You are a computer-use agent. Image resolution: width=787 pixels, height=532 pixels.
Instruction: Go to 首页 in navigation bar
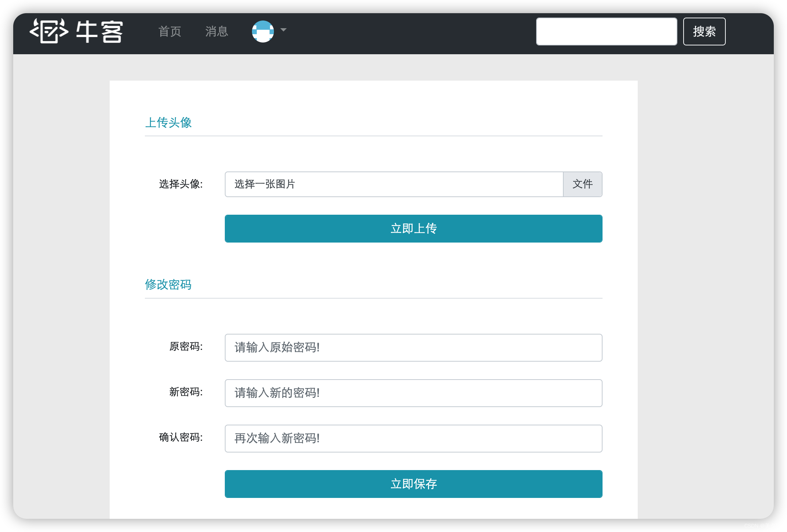pyautogui.click(x=170, y=32)
